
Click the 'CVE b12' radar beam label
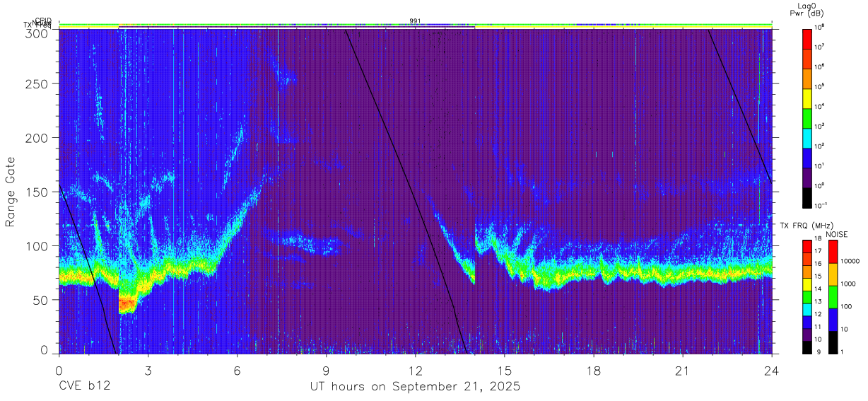point(84,387)
